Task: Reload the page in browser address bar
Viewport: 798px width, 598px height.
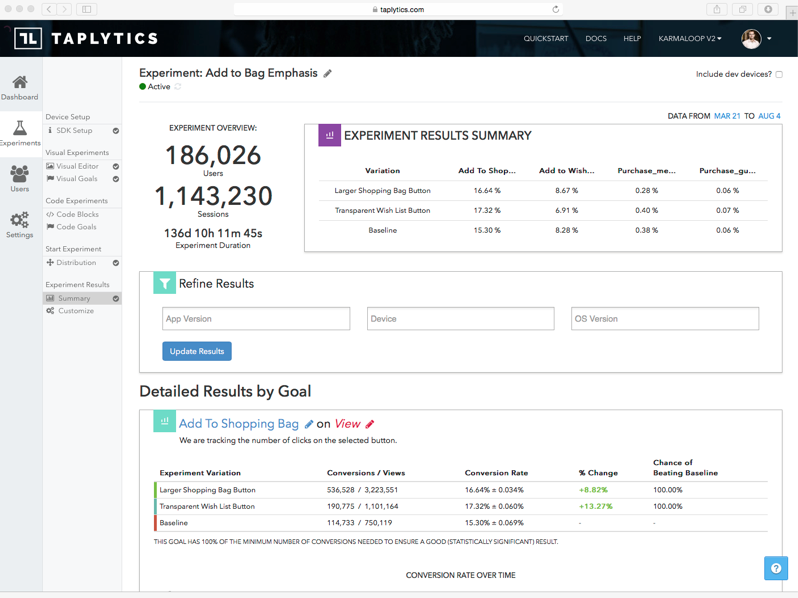Action: pyautogui.click(x=556, y=9)
